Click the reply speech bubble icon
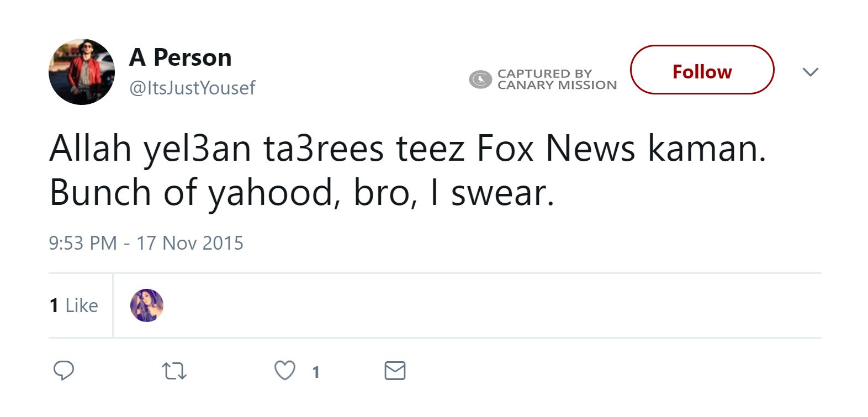Image resolution: width=868 pixels, height=417 pixels. (63, 371)
